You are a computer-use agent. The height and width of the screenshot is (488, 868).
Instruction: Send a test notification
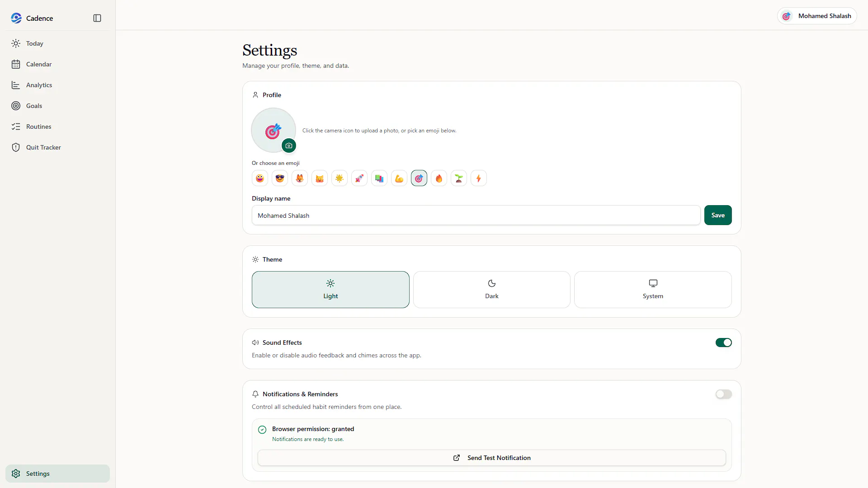coord(492,458)
